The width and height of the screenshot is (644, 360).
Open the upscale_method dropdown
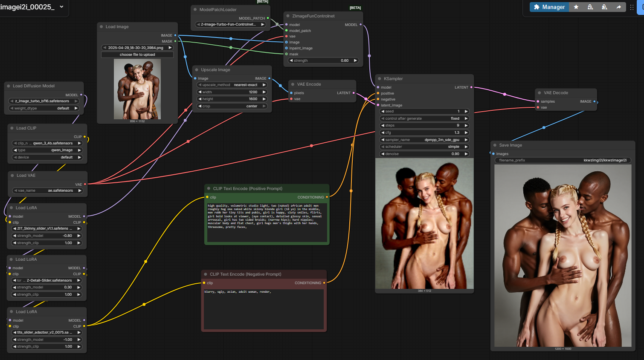click(x=232, y=85)
